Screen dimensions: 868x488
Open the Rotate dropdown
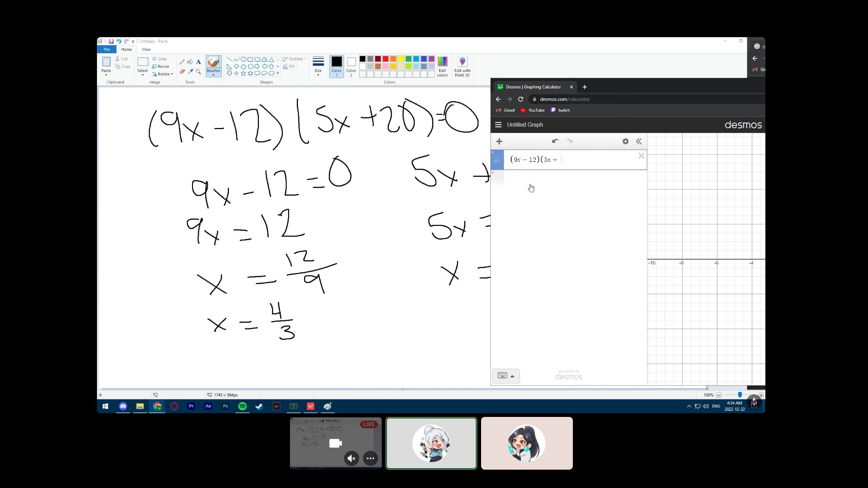162,74
